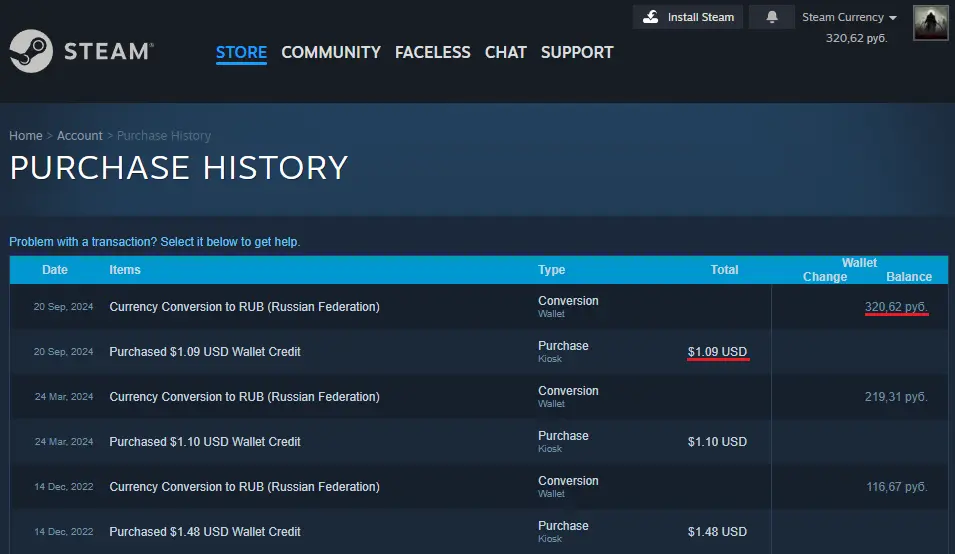
Task: Open the user profile avatar
Action: (x=930, y=23)
